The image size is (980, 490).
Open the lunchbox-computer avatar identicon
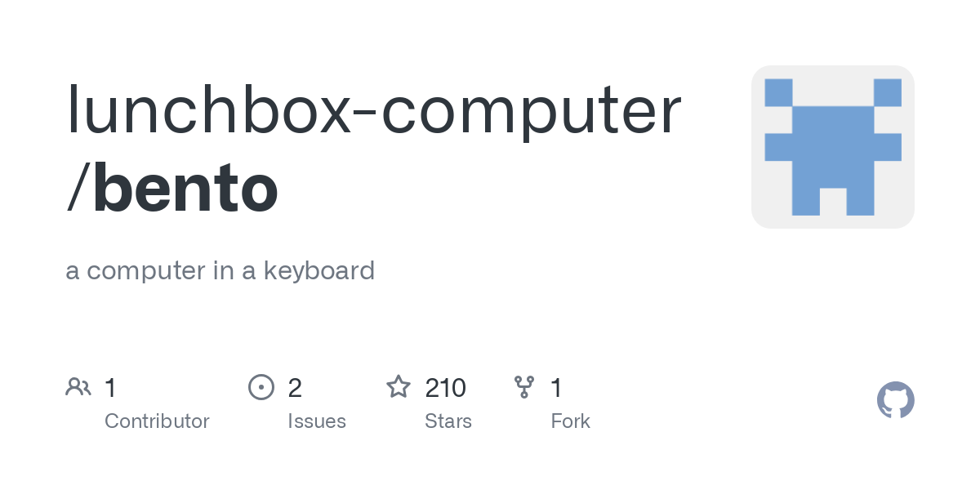[x=832, y=147]
